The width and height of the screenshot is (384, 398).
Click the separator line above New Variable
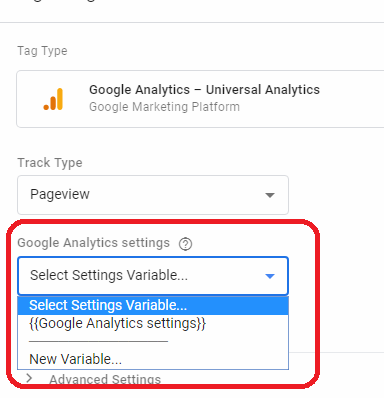click(99, 341)
